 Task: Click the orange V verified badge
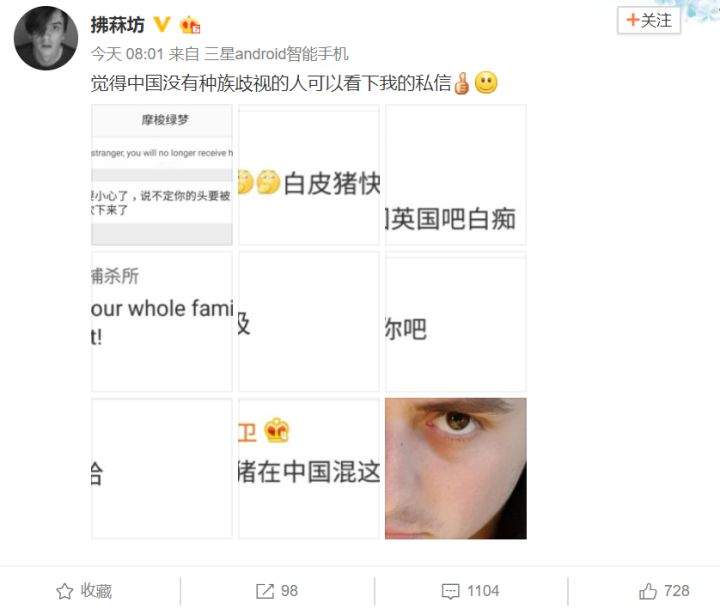click(x=162, y=24)
